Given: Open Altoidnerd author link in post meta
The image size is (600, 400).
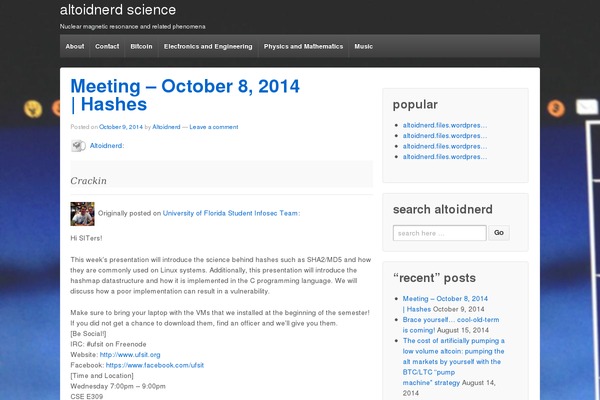Looking at the screenshot, I should pyautogui.click(x=166, y=127).
